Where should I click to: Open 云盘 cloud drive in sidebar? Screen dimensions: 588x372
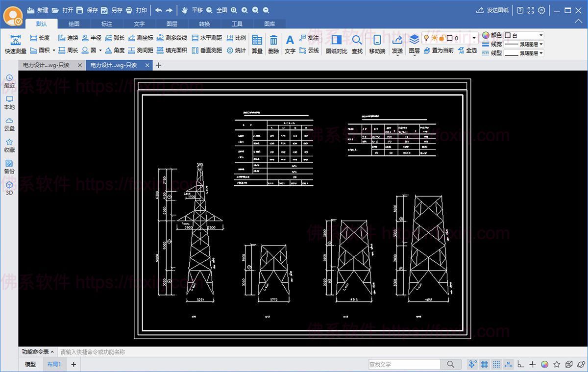[9, 124]
